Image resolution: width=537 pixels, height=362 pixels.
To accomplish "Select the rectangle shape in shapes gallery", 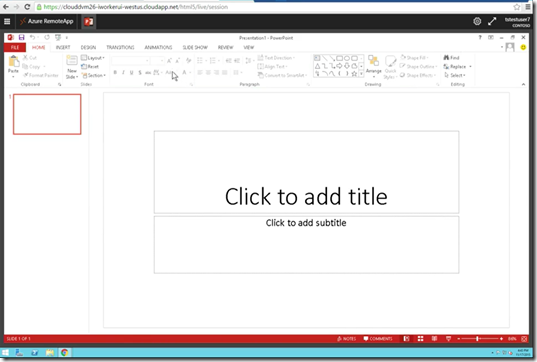I will (339, 58).
